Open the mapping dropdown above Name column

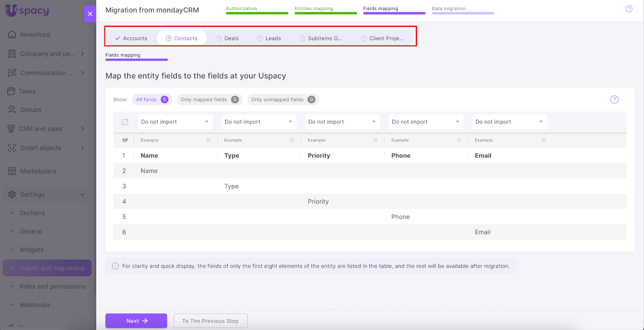[175, 122]
